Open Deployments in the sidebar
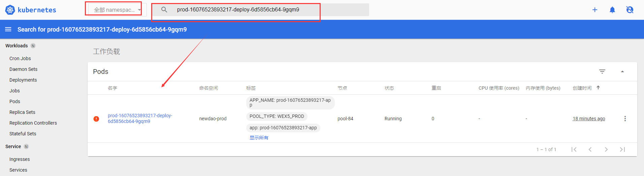644x176 pixels. coord(23,80)
